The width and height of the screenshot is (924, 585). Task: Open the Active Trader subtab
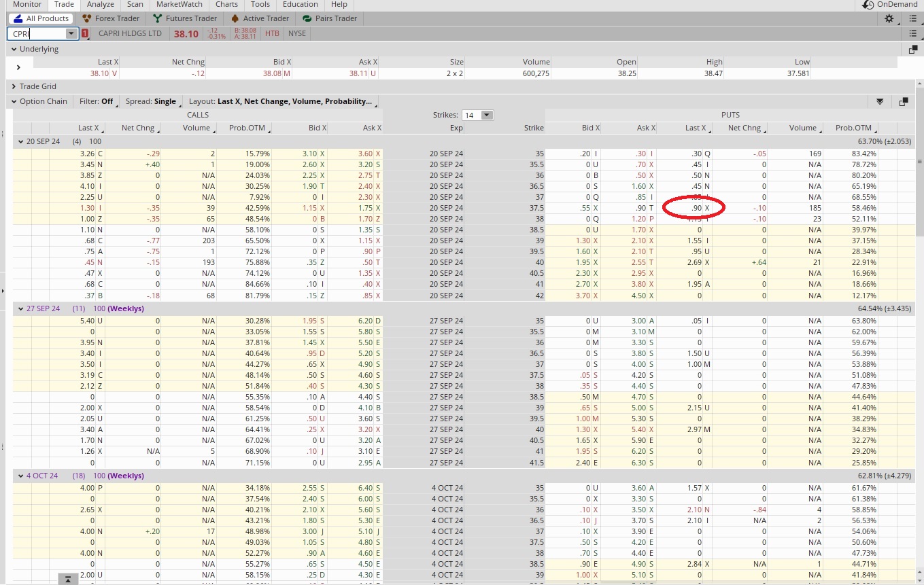[x=260, y=18]
